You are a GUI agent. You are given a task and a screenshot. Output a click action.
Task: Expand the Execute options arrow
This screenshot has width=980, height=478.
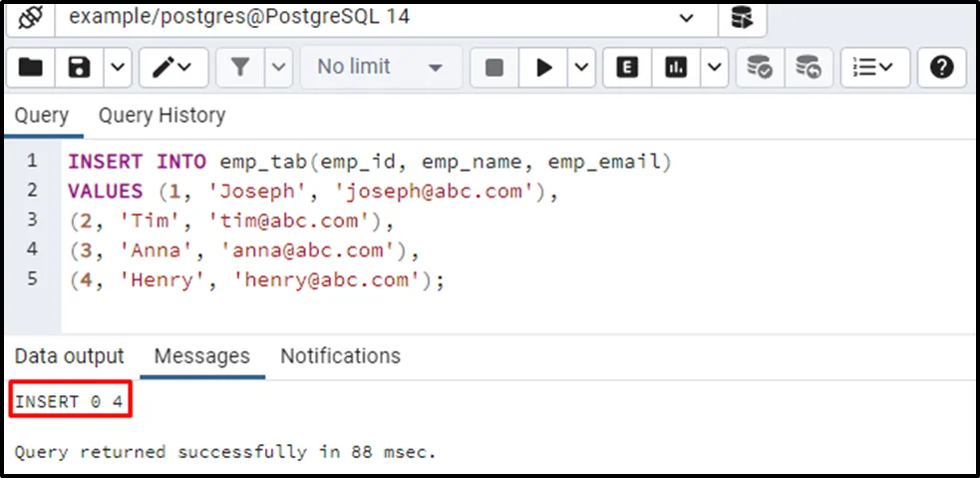[x=581, y=68]
